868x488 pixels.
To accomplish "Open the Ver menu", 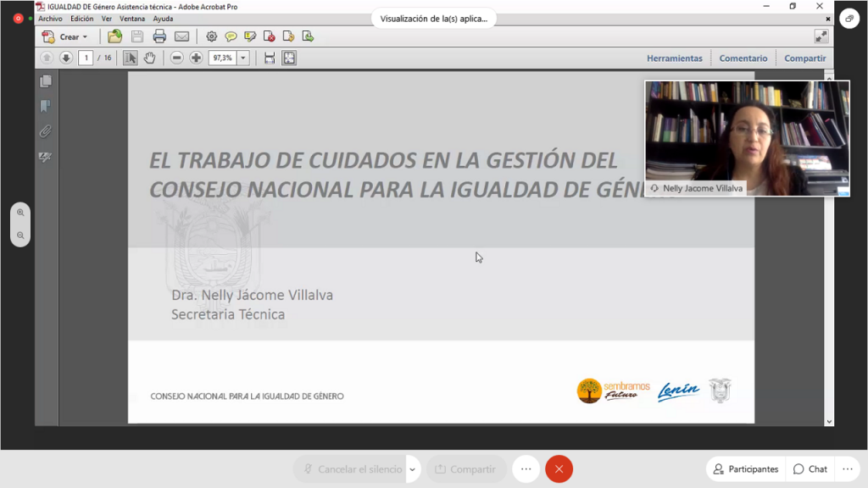I will (x=107, y=19).
